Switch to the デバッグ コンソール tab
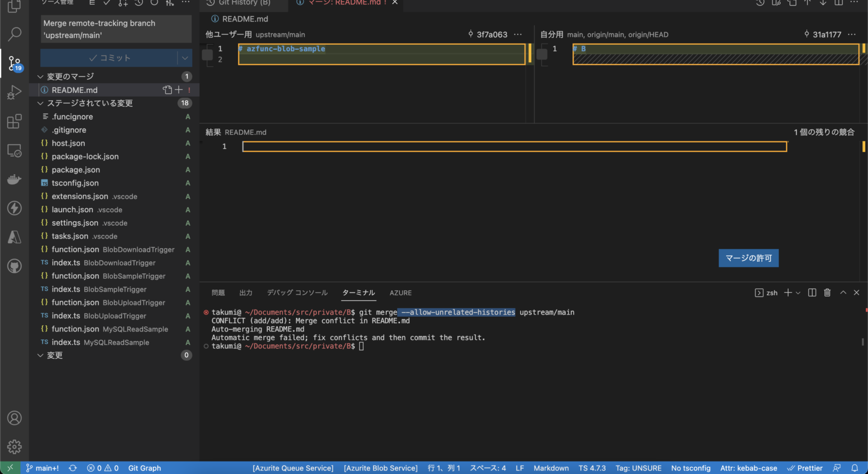868x474 pixels. click(x=297, y=292)
